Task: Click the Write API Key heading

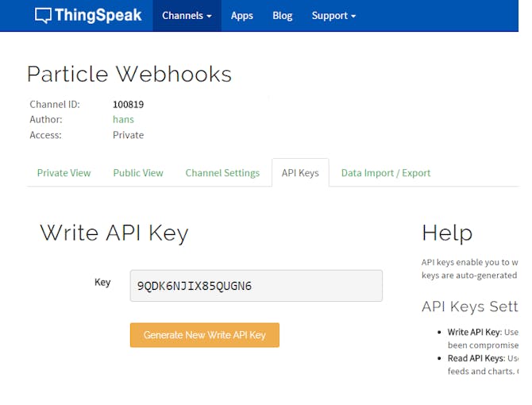Action: (x=114, y=233)
